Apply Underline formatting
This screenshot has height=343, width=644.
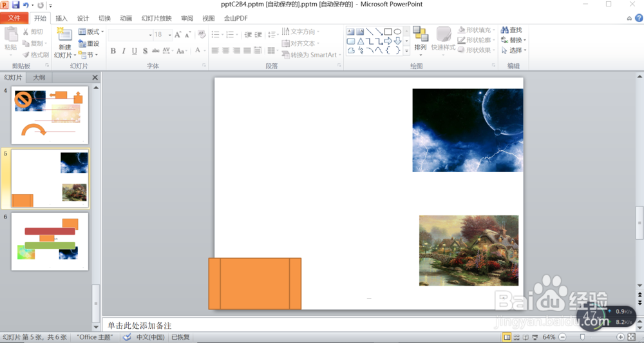point(135,51)
